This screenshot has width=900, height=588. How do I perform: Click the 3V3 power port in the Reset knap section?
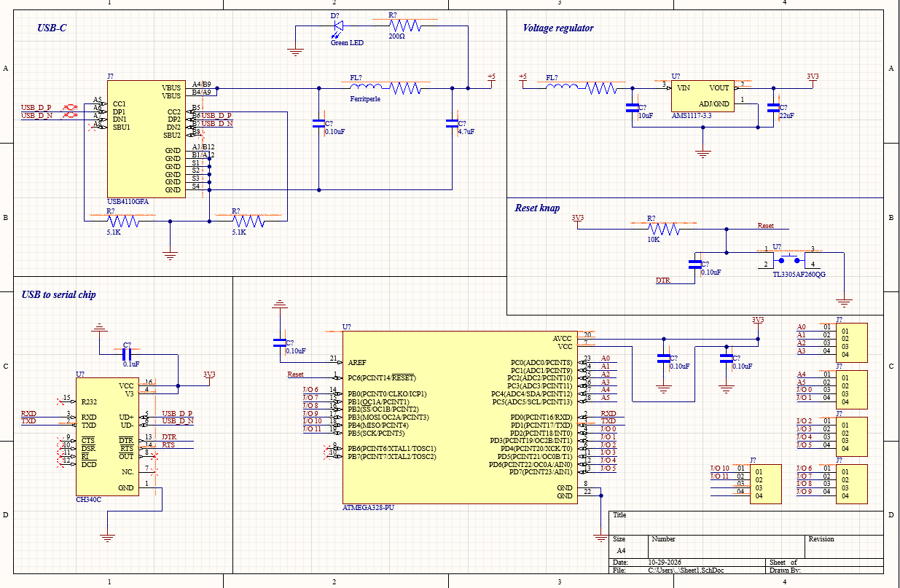click(x=577, y=220)
